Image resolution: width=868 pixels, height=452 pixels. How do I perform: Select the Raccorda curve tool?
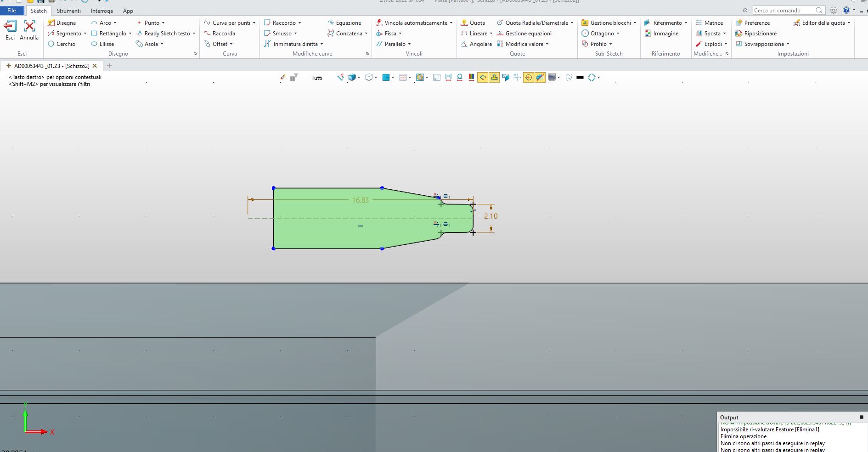tap(220, 33)
